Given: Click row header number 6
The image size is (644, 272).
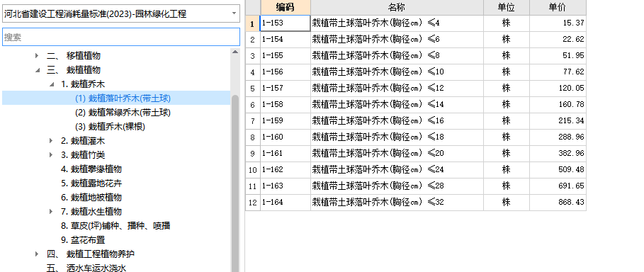Looking at the screenshot, I should [253, 104].
